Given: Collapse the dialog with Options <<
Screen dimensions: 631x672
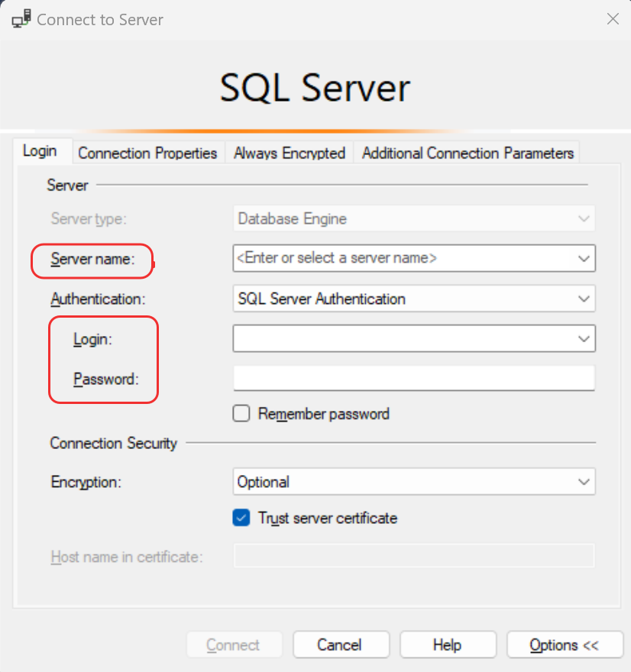Looking at the screenshot, I should pyautogui.click(x=565, y=645).
